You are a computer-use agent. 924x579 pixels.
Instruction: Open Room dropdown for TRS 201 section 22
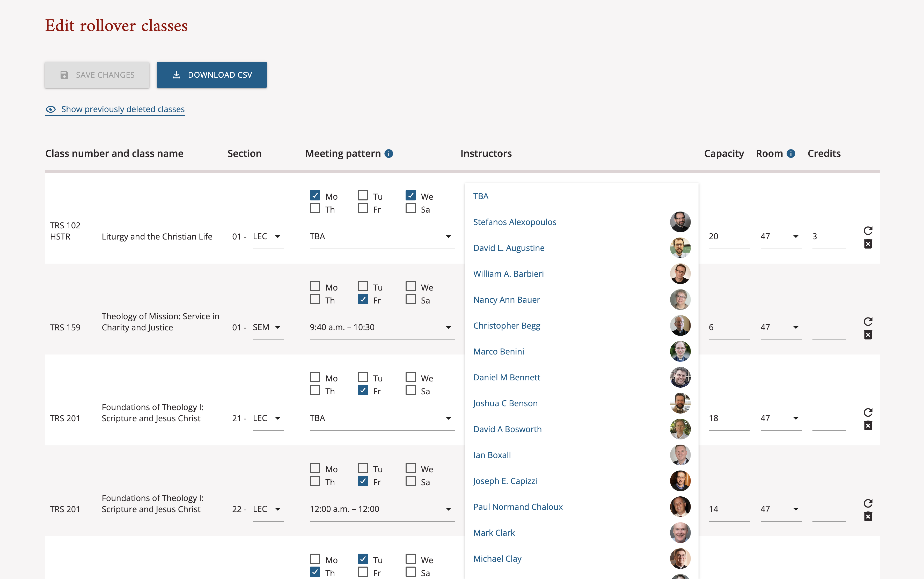click(781, 509)
